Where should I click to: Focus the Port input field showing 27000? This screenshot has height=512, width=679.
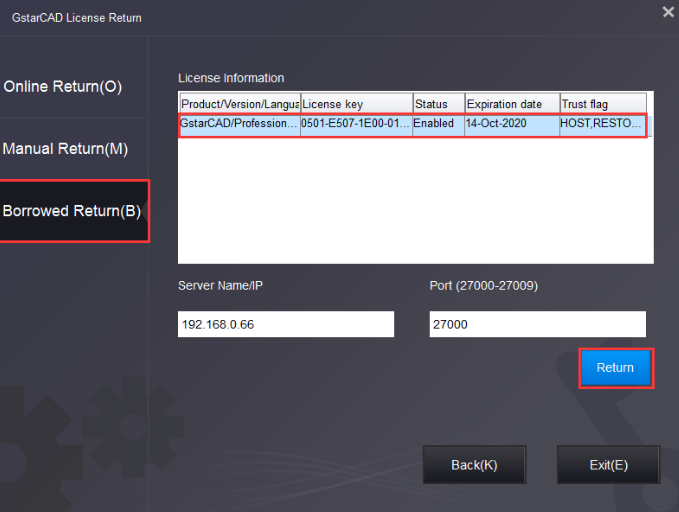537,324
